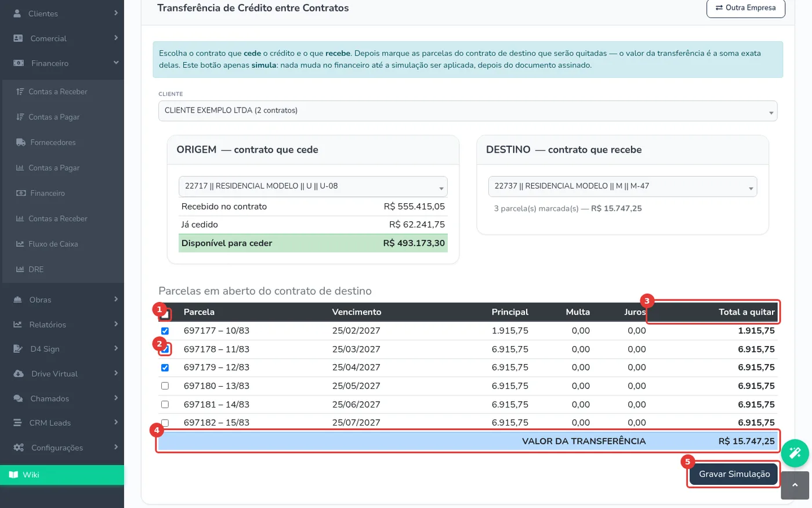Screen dimensions: 812x508
Task: Uncheck parcela 697177 – 10/83 checkbox
Action: [165, 331]
